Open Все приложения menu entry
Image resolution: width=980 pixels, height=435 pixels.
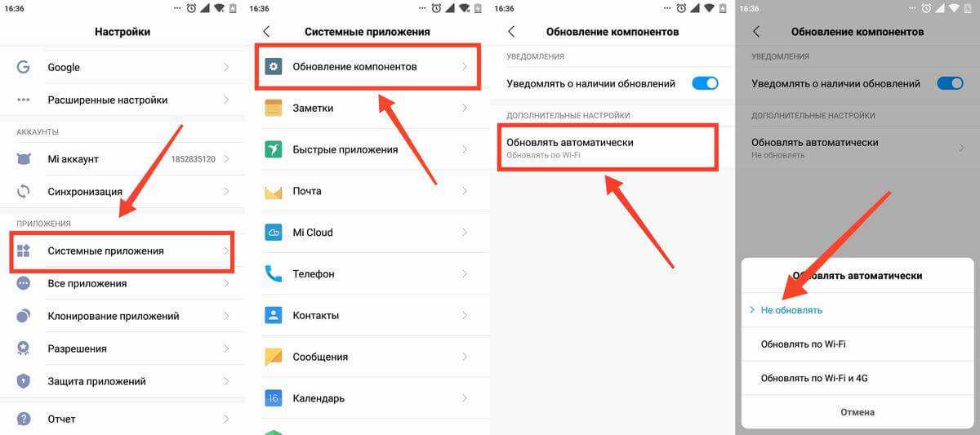coord(122,283)
